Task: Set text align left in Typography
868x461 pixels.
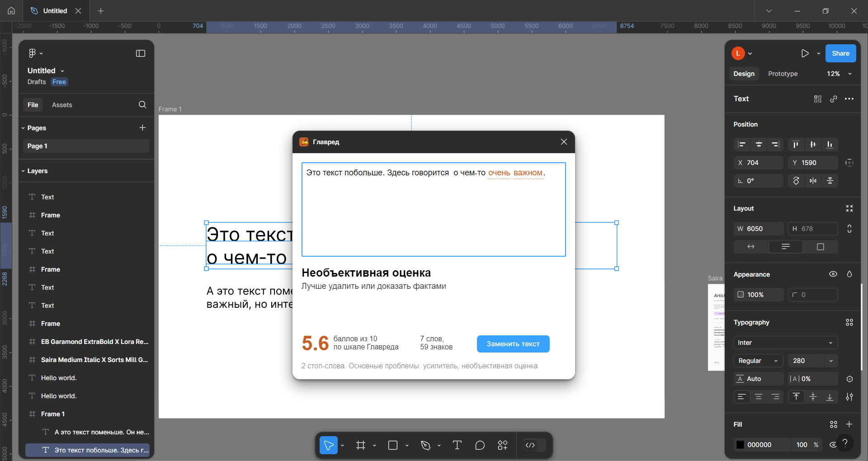Action: point(742,397)
